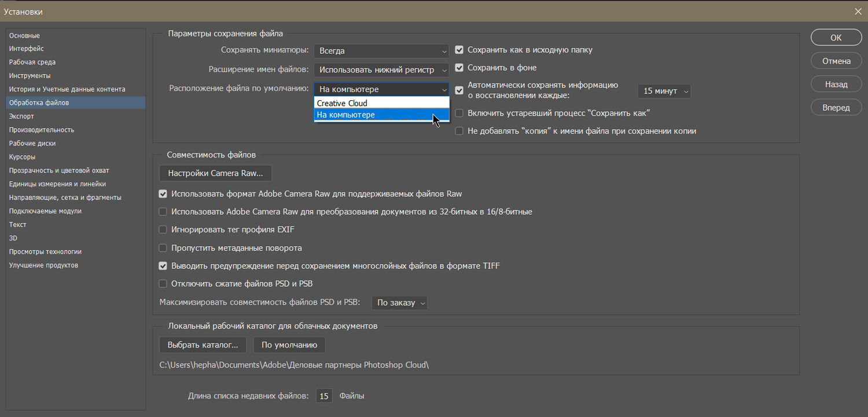Toggle Adobe Camera Raw format for Raw files
The image size is (868, 417).
click(163, 194)
